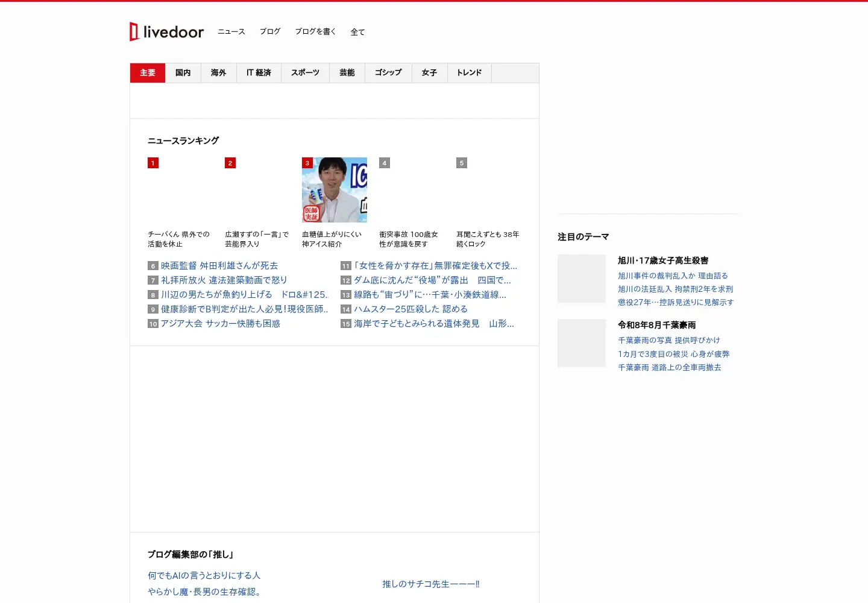Image resolution: width=868 pixels, height=603 pixels.
Task: Open 旭川事件の裁判乱入か 理由語る link
Action: (673, 276)
